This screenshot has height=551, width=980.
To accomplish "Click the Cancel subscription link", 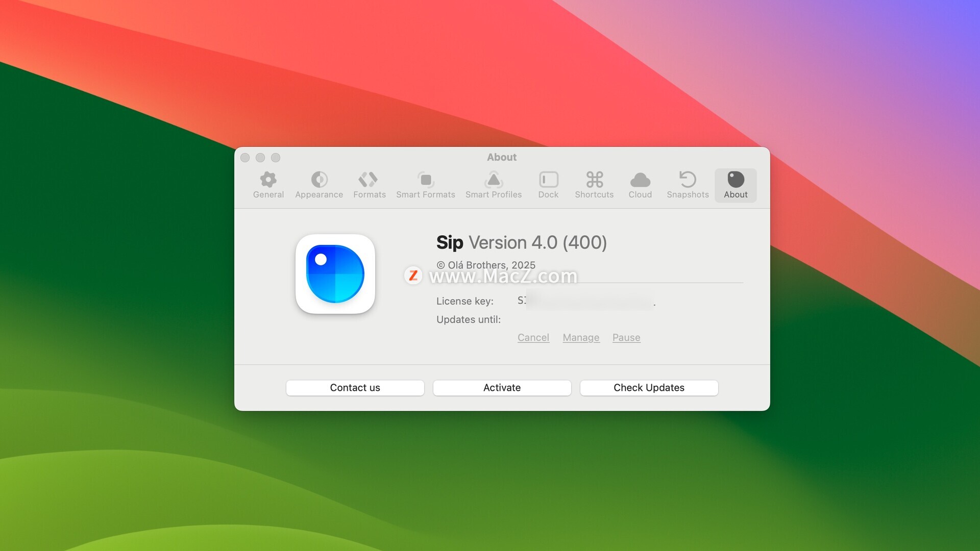I will [x=533, y=338].
